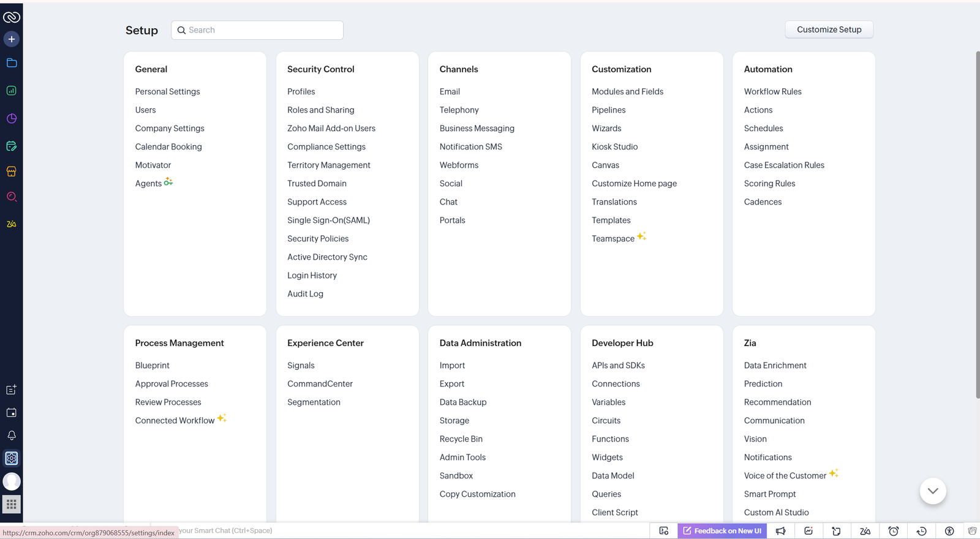This screenshot has width=980, height=539.
Task: Open Users under General
Action: [145, 110]
